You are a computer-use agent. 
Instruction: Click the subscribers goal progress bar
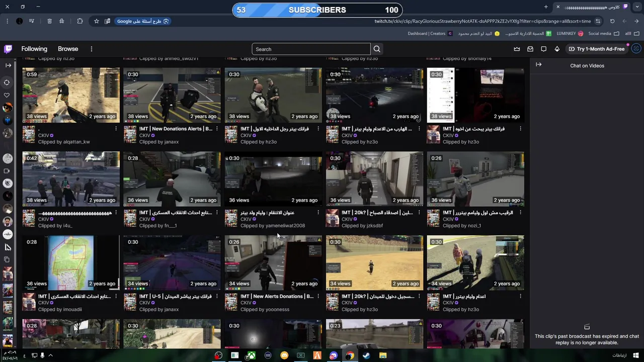[317, 10]
